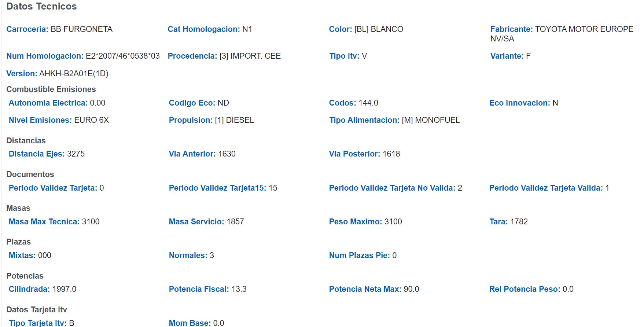Click the Tipo Tarjeta Itv label
644x327 pixels.
37,323
